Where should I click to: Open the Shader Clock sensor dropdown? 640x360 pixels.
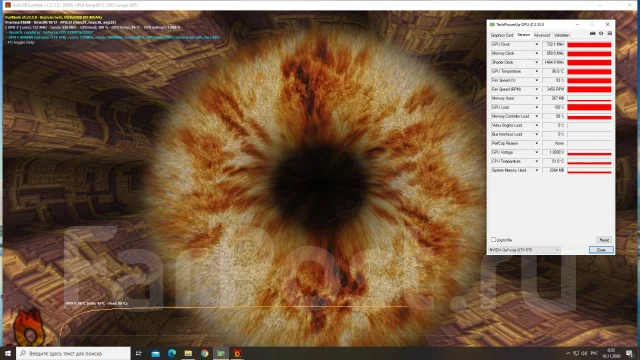[x=536, y=62]
